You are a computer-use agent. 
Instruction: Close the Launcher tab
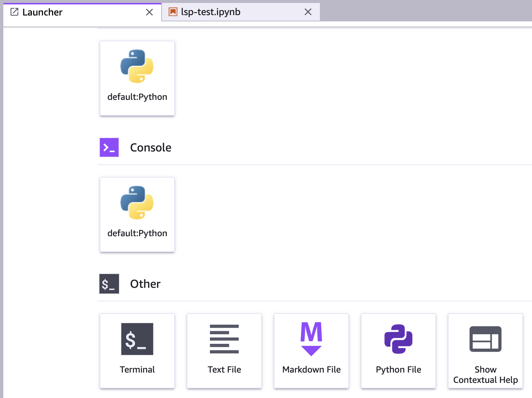click(149, 12)
